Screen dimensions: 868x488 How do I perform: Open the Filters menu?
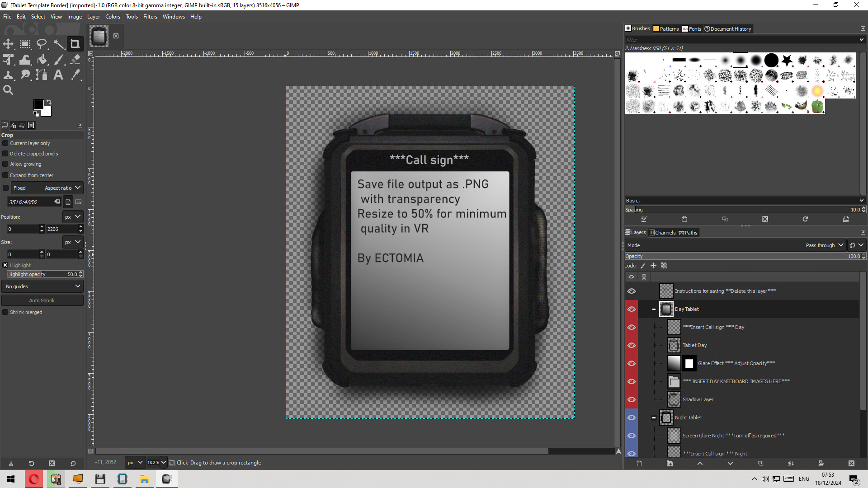pyautogui.click(x=150, y=17)
